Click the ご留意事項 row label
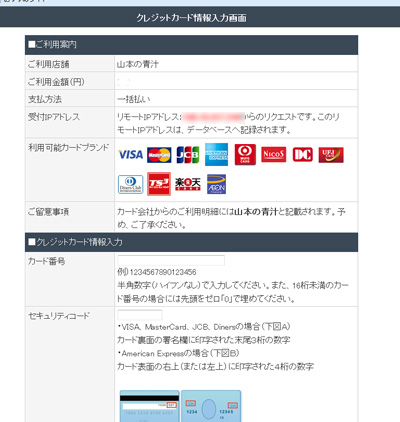This screenshot has width=400, height=422. [48, 212]
